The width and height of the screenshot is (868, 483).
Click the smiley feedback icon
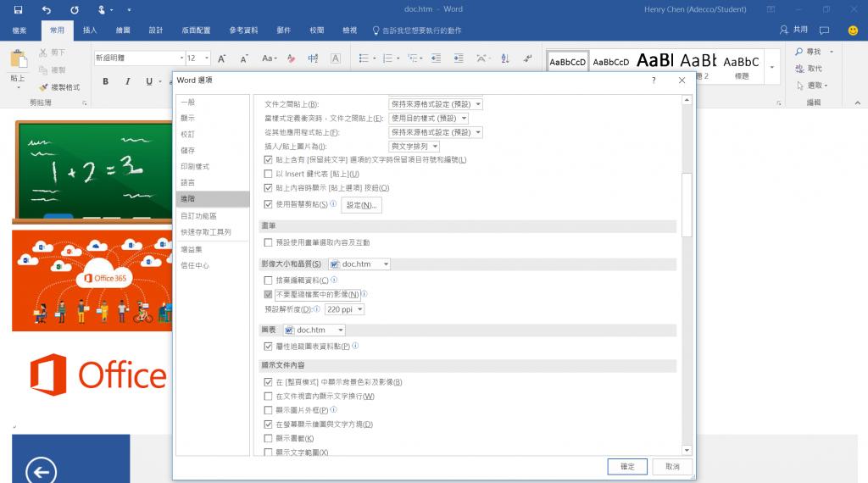(853, 30)
